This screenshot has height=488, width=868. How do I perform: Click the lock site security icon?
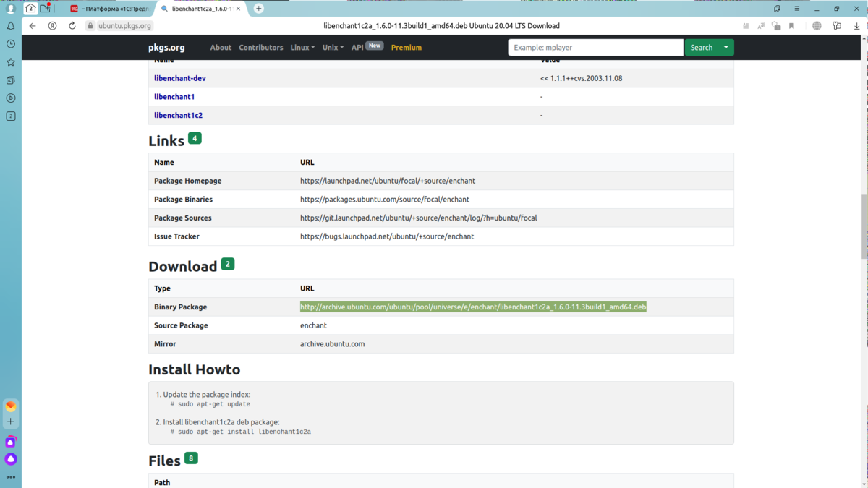(x=90, y=26)
